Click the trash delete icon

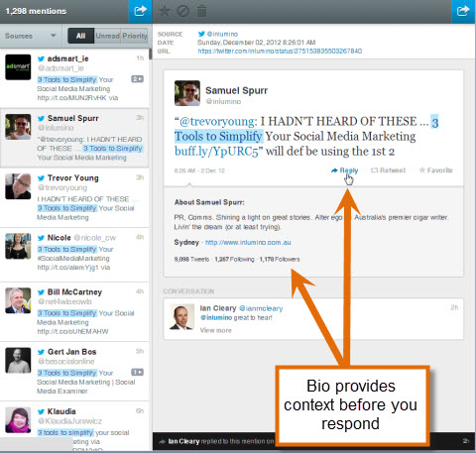201,11
